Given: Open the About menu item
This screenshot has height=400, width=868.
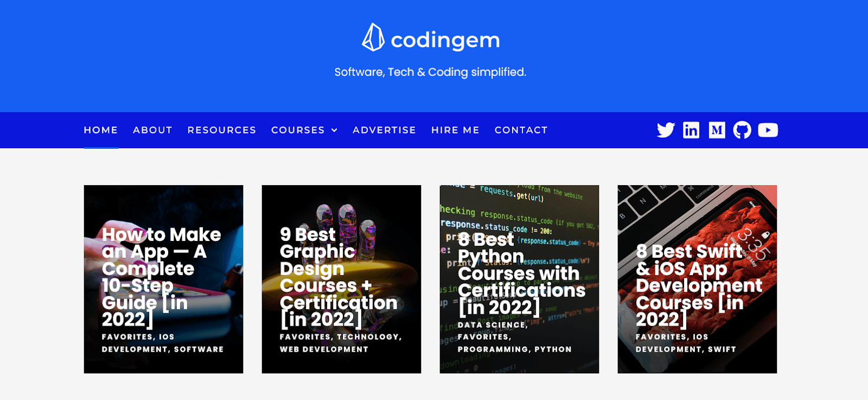Looking at the screenshot, I should pyautogui.click(x=152, y=130).
